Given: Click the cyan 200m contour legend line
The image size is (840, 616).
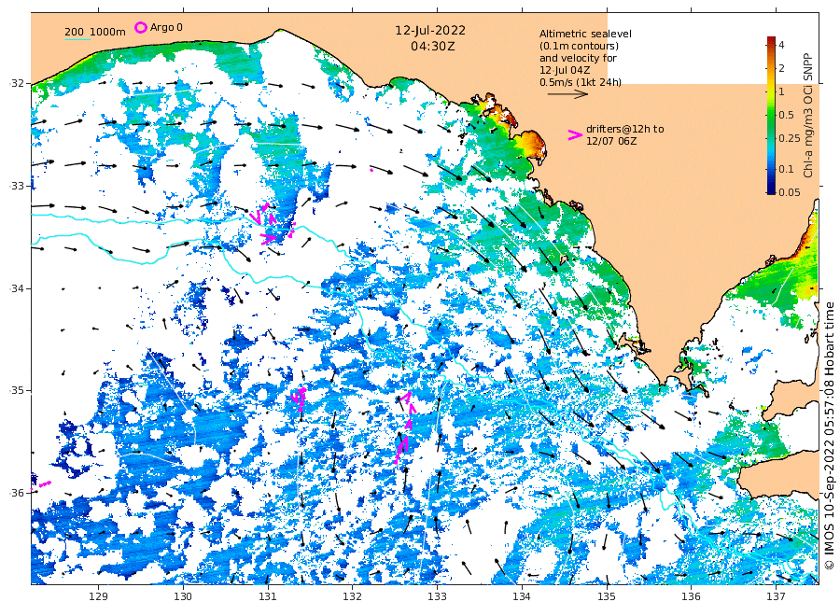Looking at the screenshot, I should pyautogui.click(x=77, y=39).
